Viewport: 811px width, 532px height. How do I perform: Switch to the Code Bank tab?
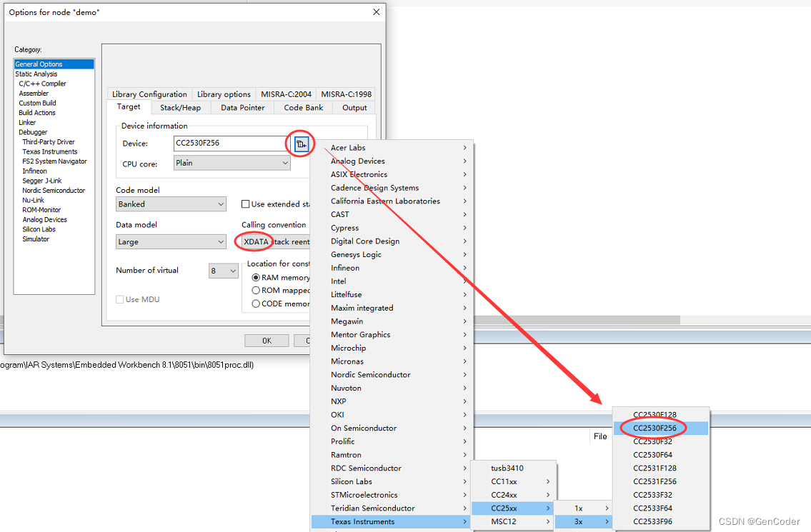click(304, 108)
